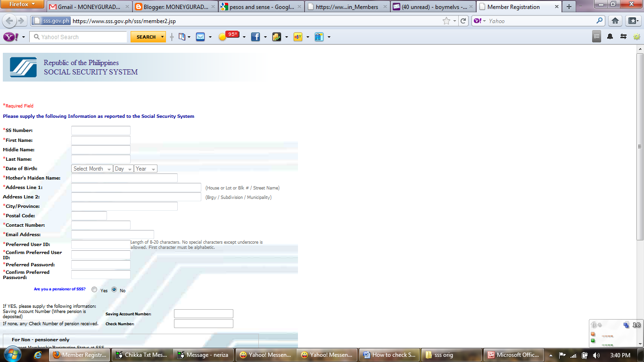This screenshot has height=362, width=644.
Task: Open How to check S... Word taskbar item
Action: [x=390, y=355]
